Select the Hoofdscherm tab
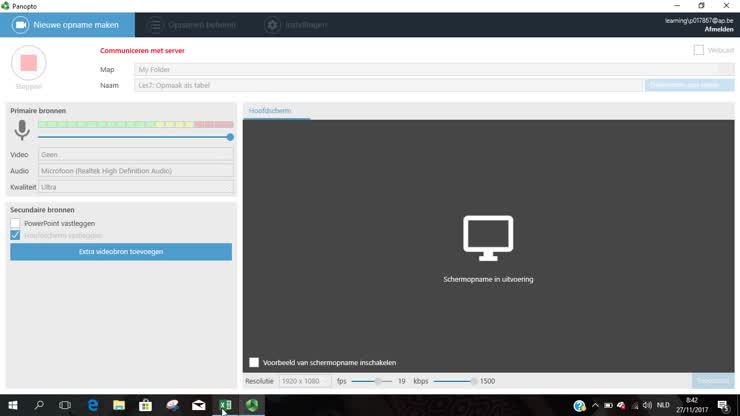 pyautogui.click(x=270, y=110)
